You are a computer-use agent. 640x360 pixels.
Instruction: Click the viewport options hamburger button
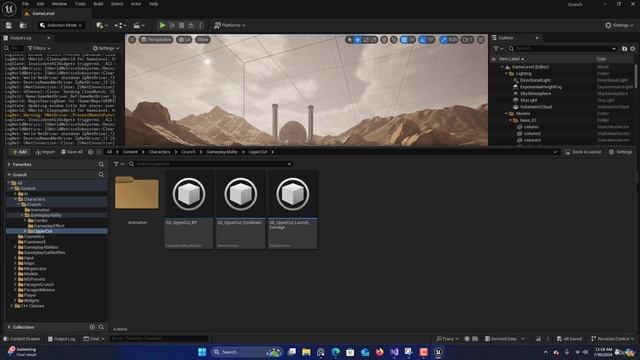132,40
